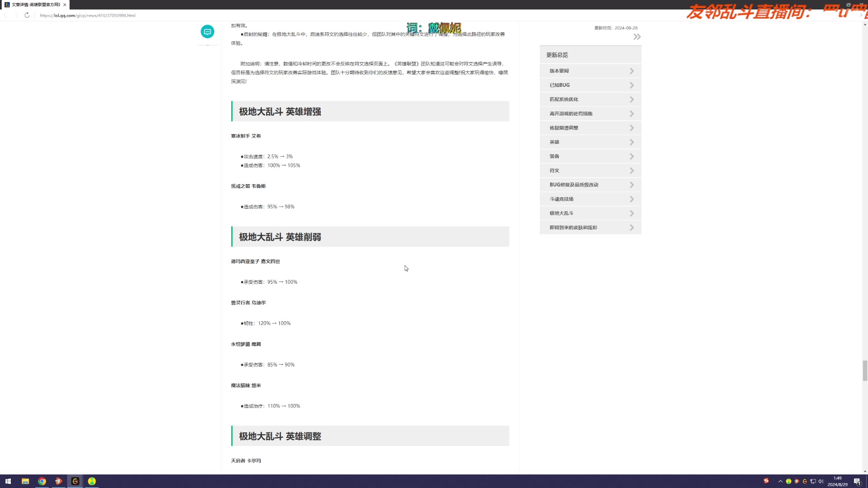Click chevron next to 斗魂竞技场
868x488 pixels.
coord(632,199)
